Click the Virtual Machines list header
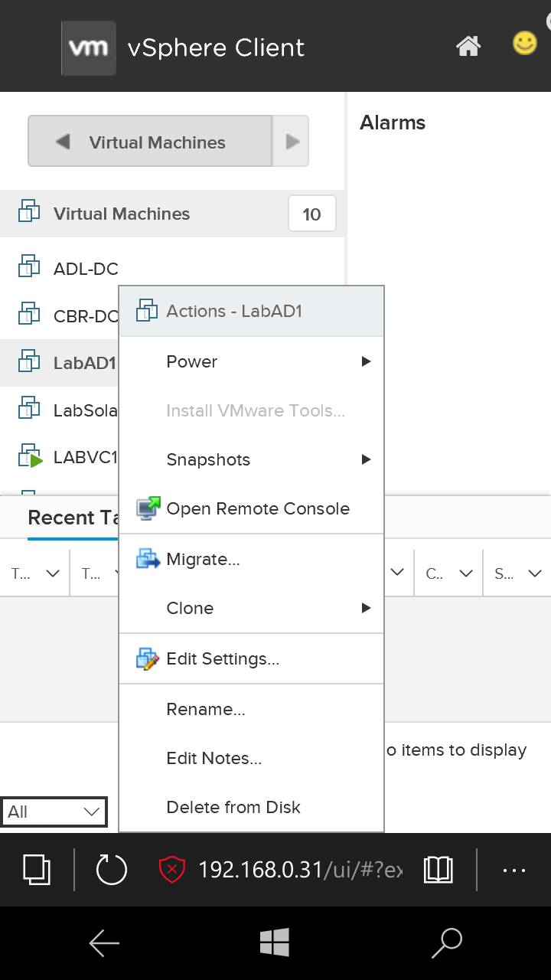551x980 pixels. pyautogui.click(x=172, y=214)
